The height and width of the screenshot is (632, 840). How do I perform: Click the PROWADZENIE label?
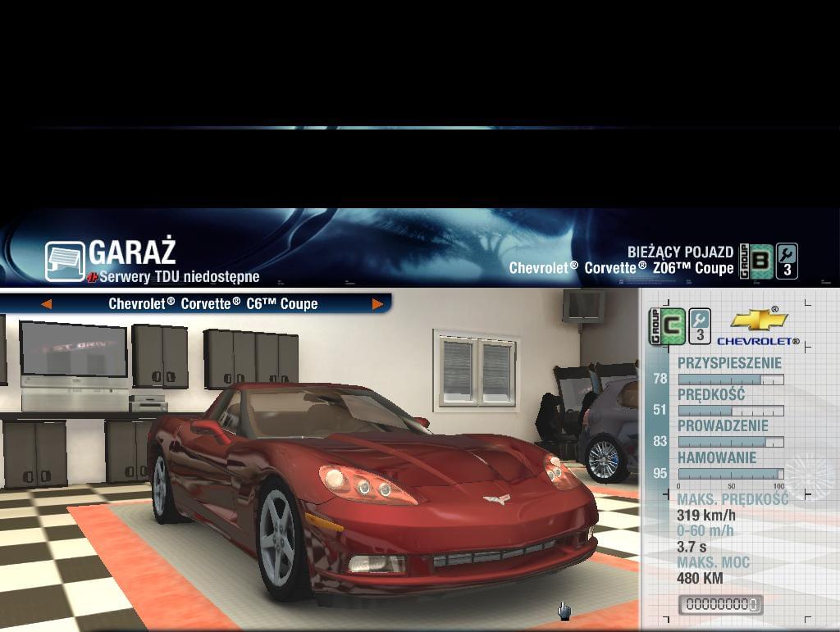724,426
